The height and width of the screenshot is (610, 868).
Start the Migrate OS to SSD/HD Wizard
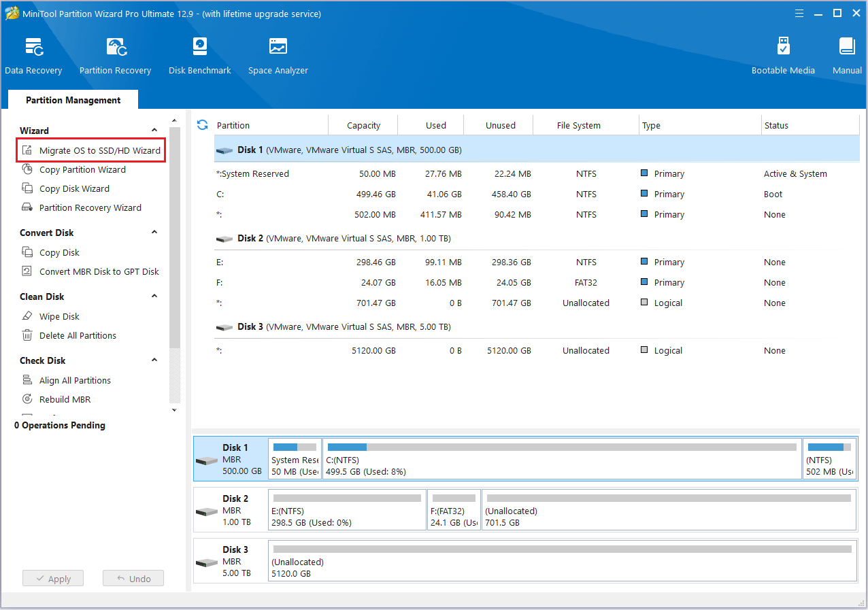[x=90, y=150]
